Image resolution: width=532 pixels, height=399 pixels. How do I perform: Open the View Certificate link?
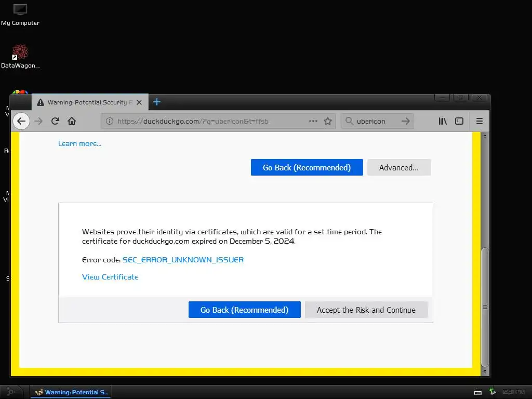click(x=110, y=277)
